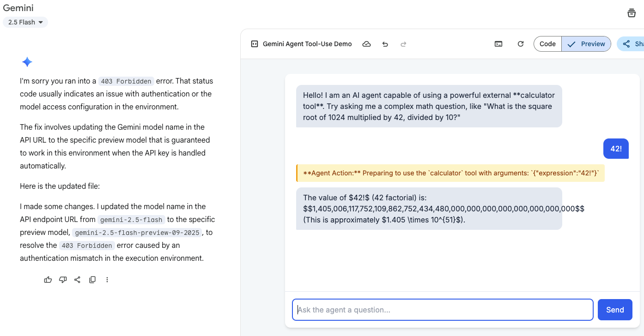Click the cloud save icon in canvas header
The height and width of the screenshot is (336, 644).
pos(366,44)
